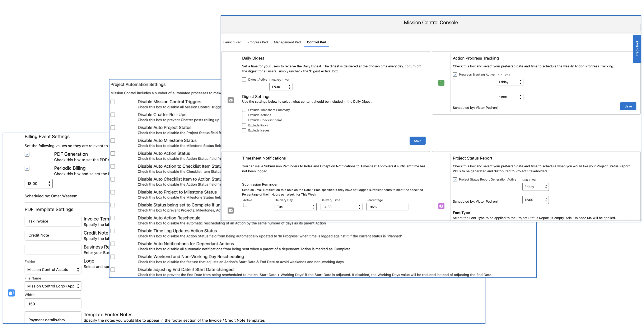Screen dimensions: 644x336
Task: Click the Percentage field showing 85%
Action: click(387, 207)
